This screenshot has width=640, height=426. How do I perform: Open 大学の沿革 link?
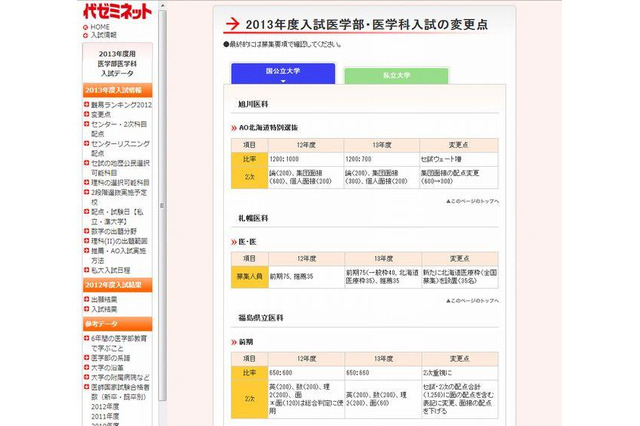[x=107, y=368]
